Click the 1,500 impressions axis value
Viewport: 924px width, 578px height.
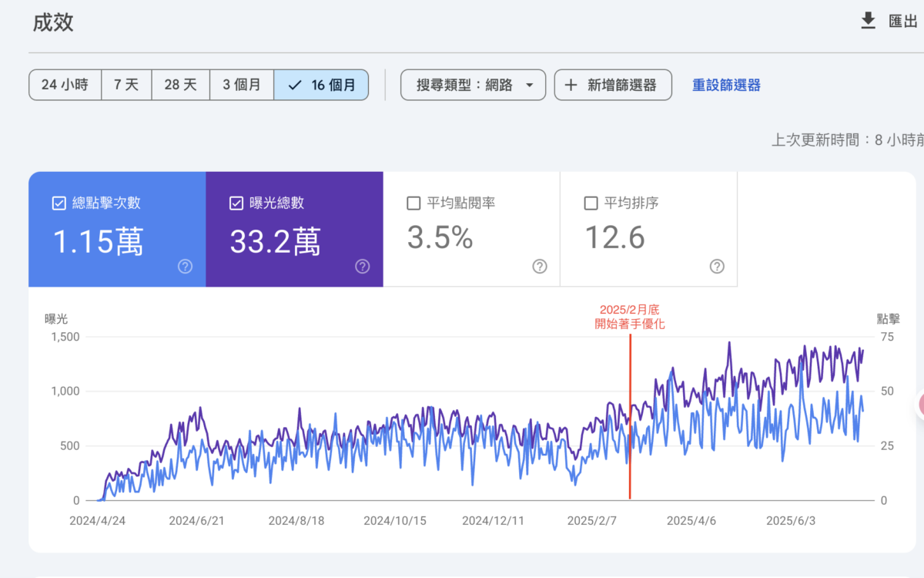(x=65, y=337)
